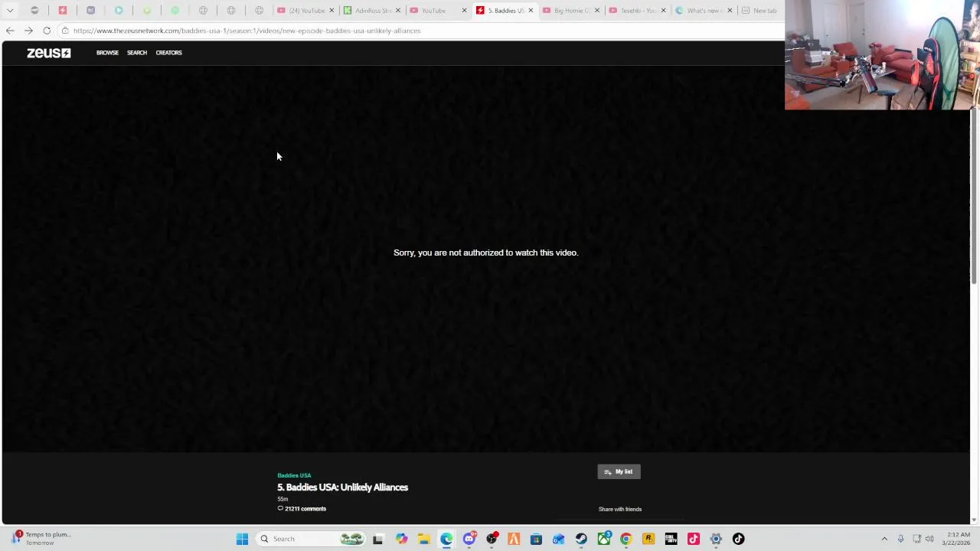Screen dimensions: 980x551
Task: Go forward with browser forward arrow
Action: tap(28, 31)
